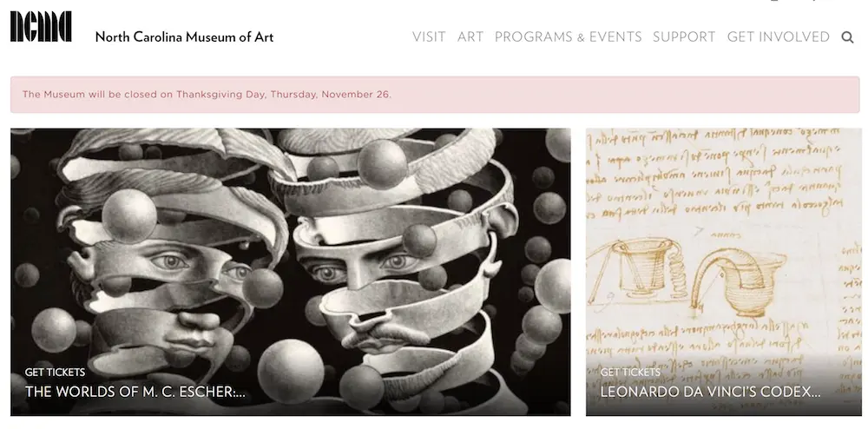Open the Visit menu
The width and height of the screenshot is (868, 429).
(x=429, y=36)
